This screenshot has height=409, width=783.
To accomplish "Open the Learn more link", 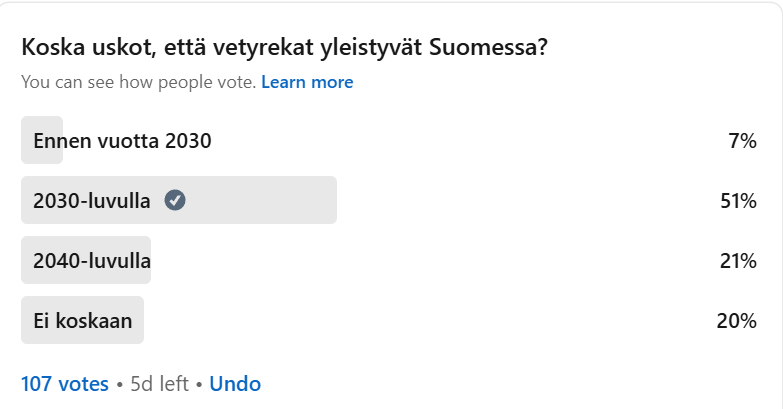I will 307,82.
